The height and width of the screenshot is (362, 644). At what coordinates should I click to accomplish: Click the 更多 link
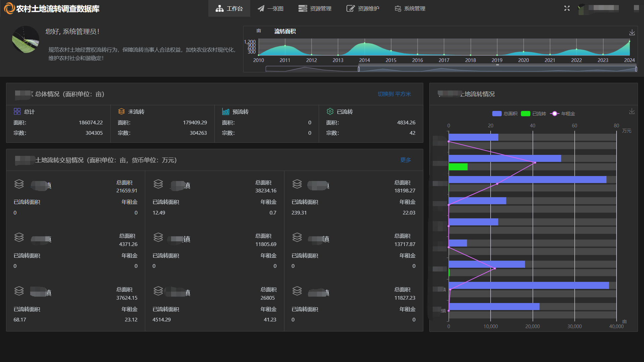point(406,160)
